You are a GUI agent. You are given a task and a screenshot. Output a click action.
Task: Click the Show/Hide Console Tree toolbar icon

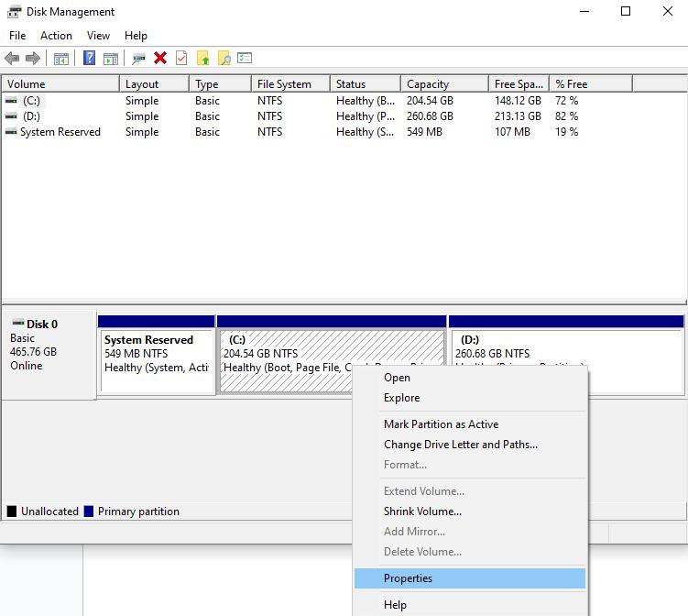click(x=61, y=59)
